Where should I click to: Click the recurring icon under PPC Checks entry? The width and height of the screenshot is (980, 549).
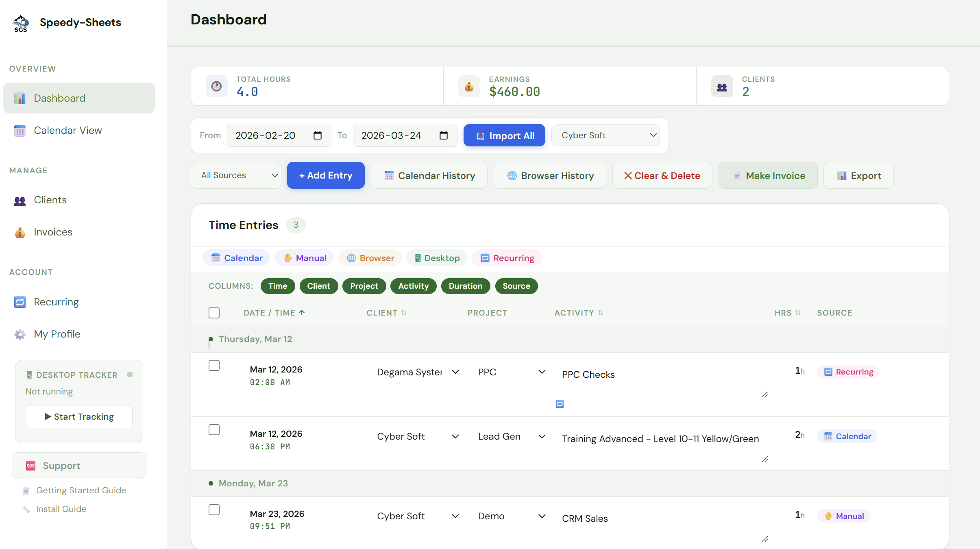[560, 403]
